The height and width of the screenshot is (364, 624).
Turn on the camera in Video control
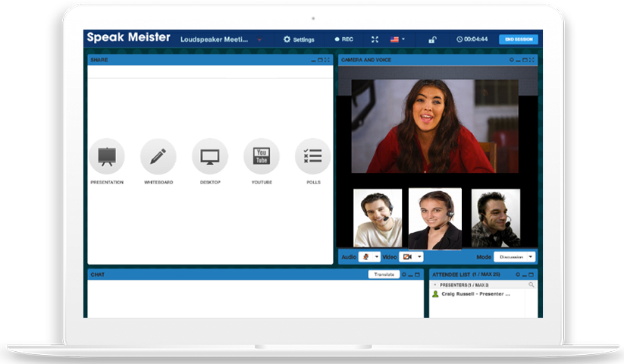tap(407, 257)
